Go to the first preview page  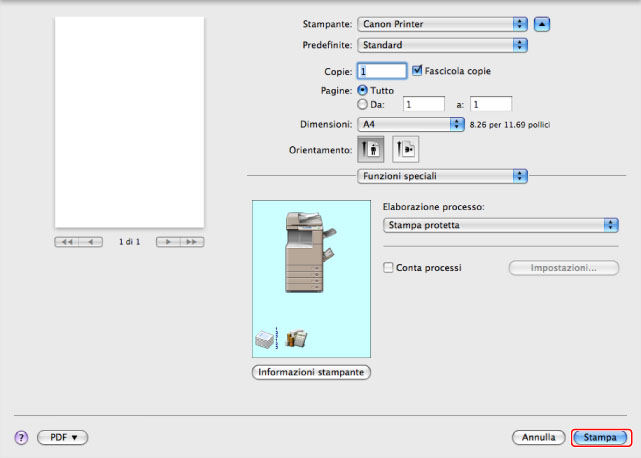click(x=68, y=242)
